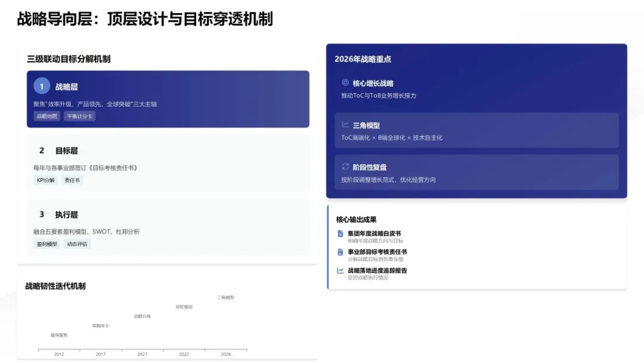Click the description 明确年度战略方向与目标
Screen dimensions: 644x363
click(x=376, y=241)
